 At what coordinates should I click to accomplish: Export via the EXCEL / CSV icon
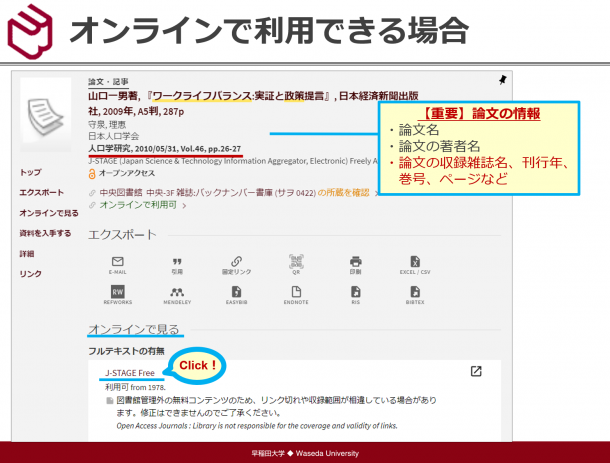[415, 261]
